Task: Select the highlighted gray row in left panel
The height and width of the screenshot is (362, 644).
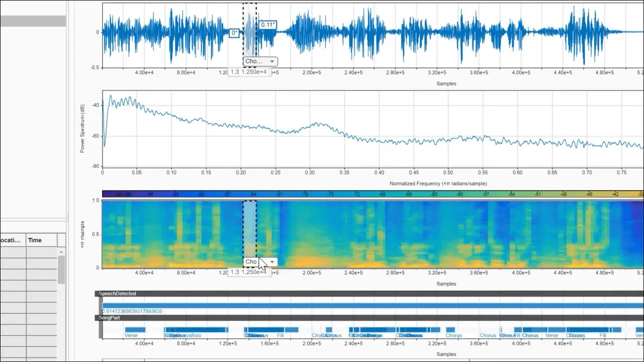Action: tap(33, 21)
